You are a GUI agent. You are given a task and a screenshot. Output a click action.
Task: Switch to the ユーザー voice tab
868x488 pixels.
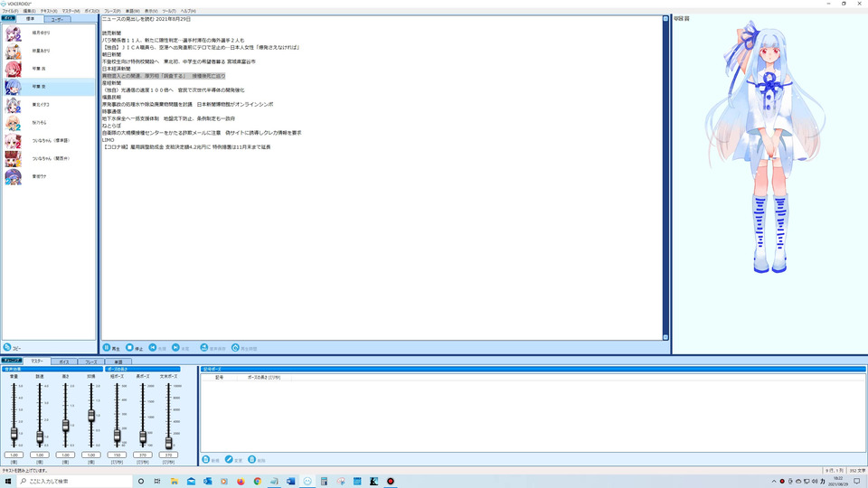(x=57, y=19)
